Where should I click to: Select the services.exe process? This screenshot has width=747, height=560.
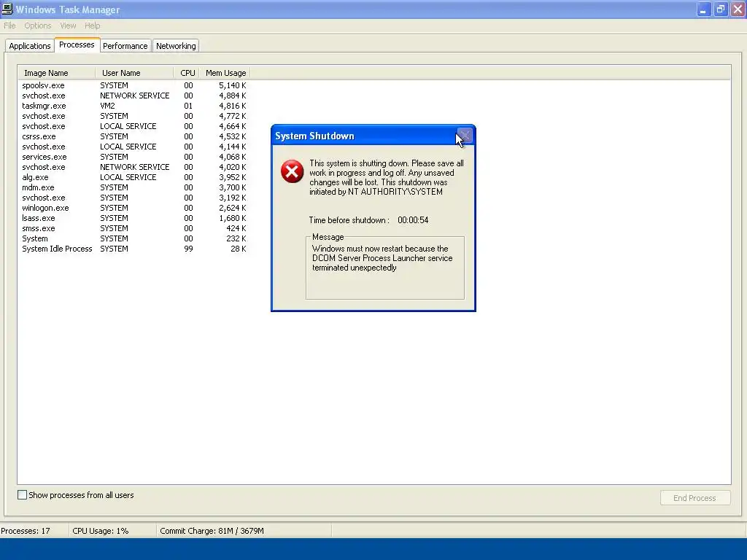click(134, 157)
